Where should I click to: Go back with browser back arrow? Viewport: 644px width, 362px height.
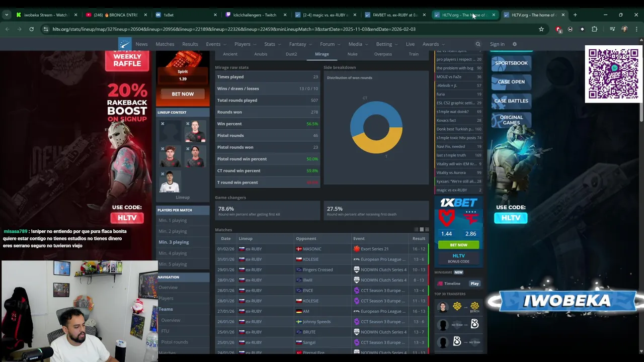[x=7, y=29]
